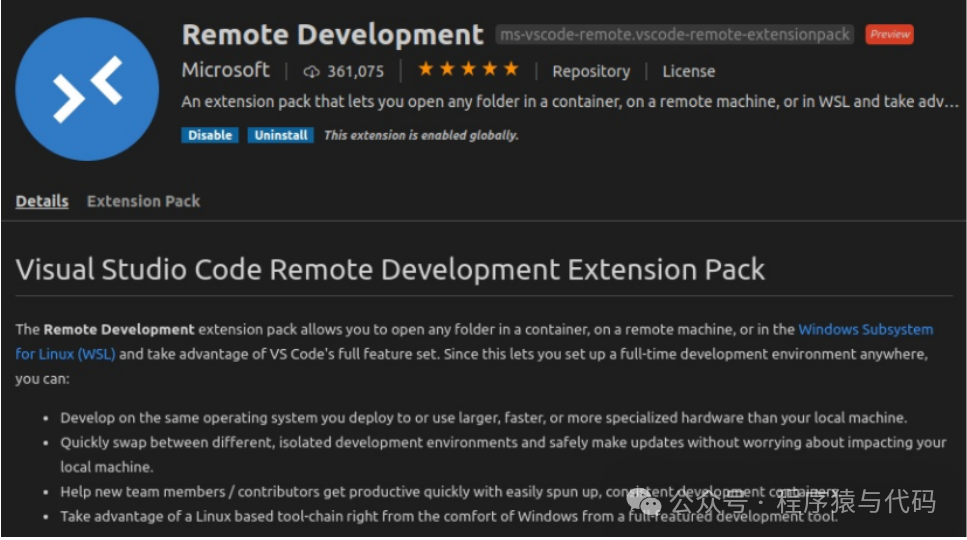967x540 pixels.
Task: Click the bullet 'Take advantage of a Linux based tool-chain'
Action: point(449,517)
